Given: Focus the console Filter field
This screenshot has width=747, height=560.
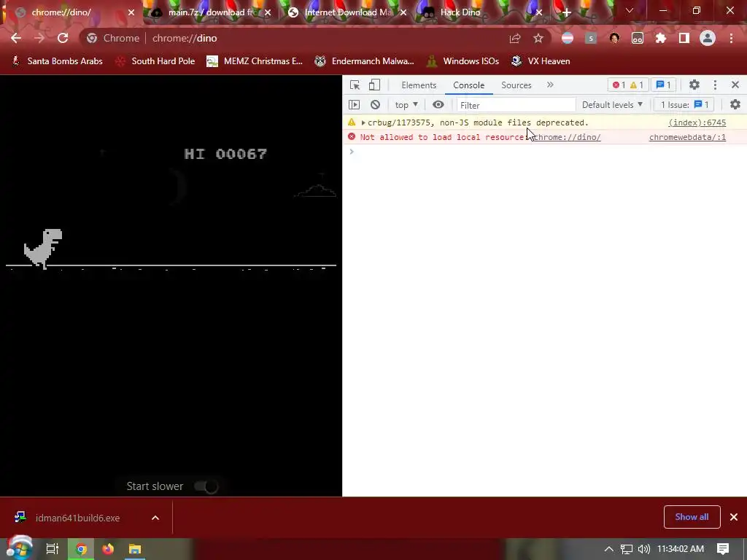Looking at the screenshot, I should (x=516, y=105).
